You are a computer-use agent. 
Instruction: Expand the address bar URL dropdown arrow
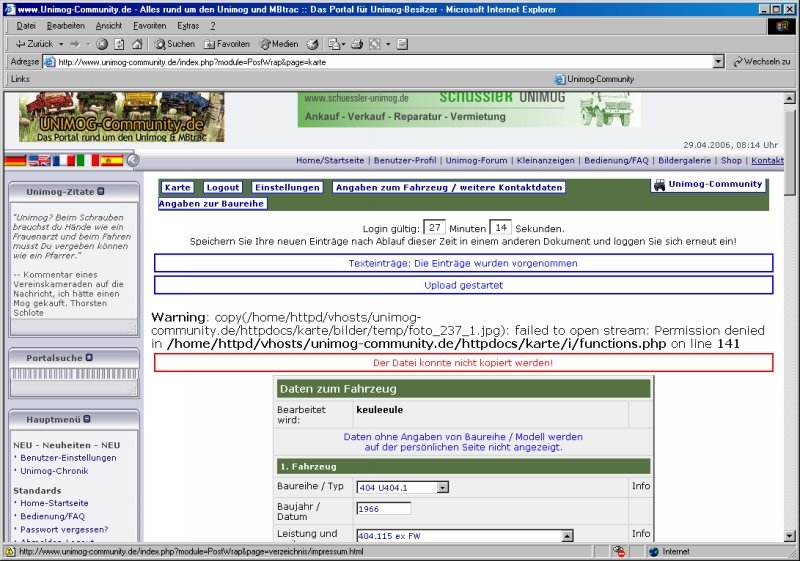tap(718, 61)
